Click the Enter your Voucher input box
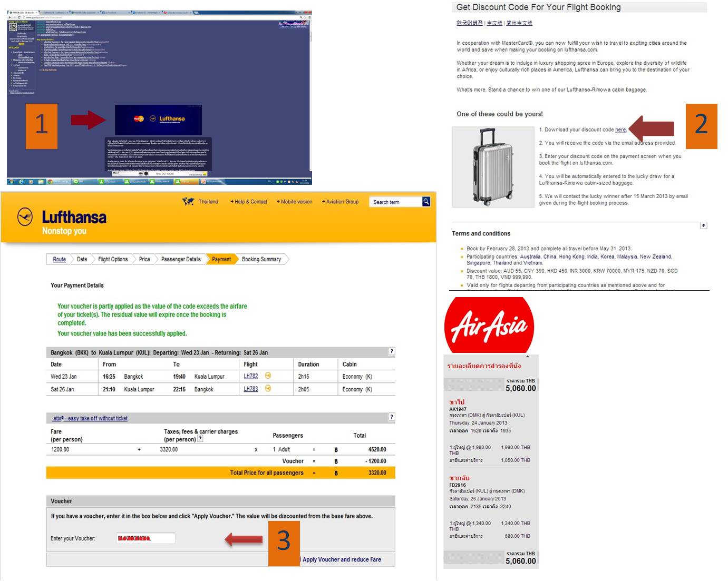The image size is (728, 581). [x=146, y=538]
